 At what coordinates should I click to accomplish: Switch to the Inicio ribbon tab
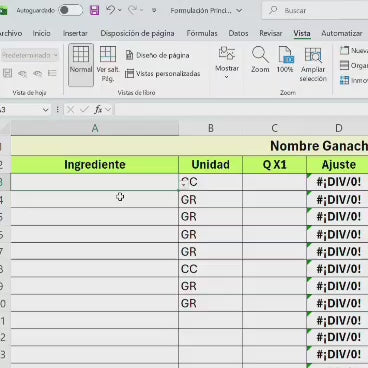tap(42, 33)
